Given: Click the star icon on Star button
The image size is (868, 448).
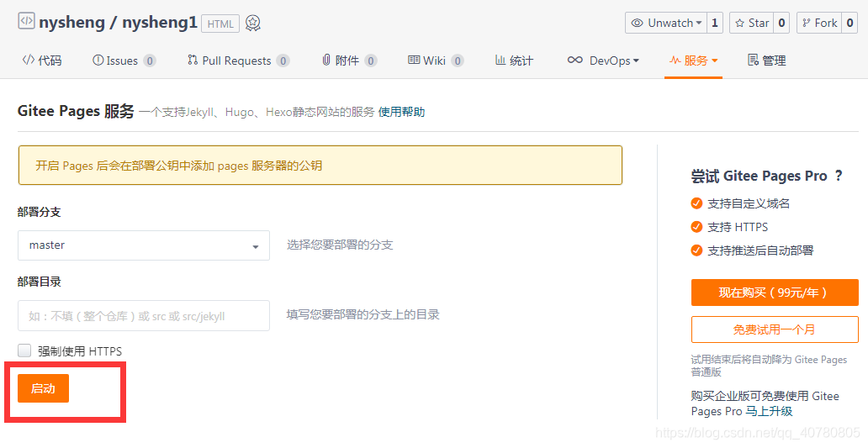Looking at the screenshot, I should click(x=739, y=24).
